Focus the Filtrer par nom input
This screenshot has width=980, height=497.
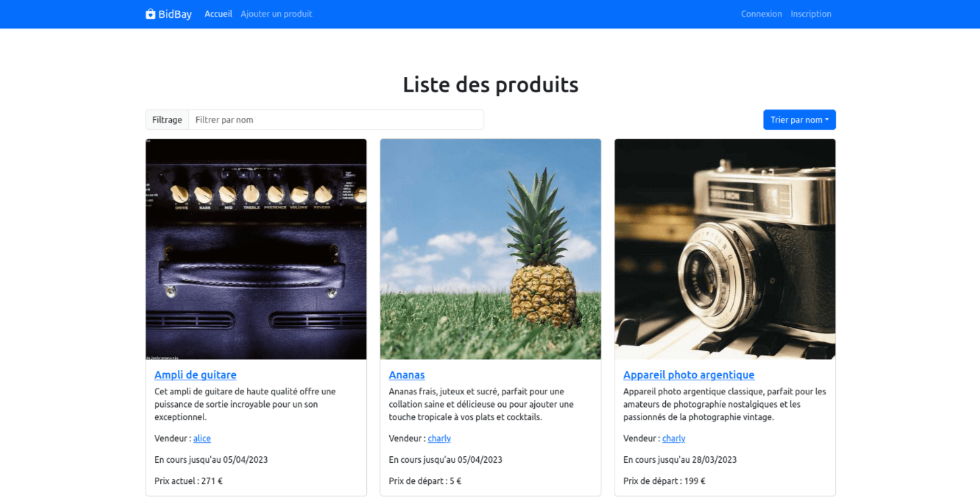pyautogui.click(x=336, y=120)
